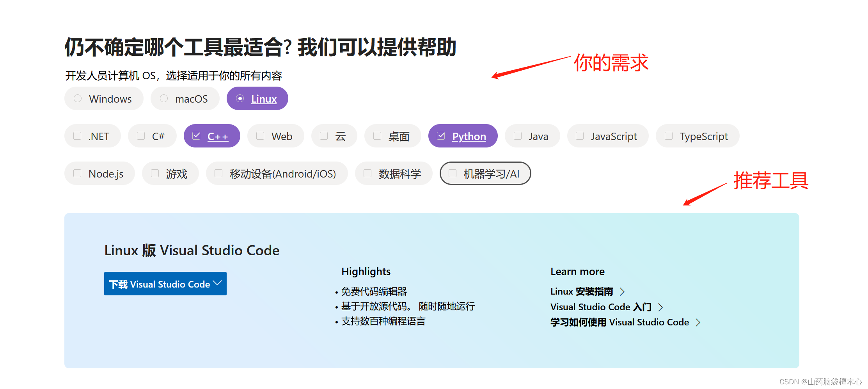Image resolution: width=868 pixels, height=389 pixels.
Task: Check the C# checkbox
Action: coord(152,136)
